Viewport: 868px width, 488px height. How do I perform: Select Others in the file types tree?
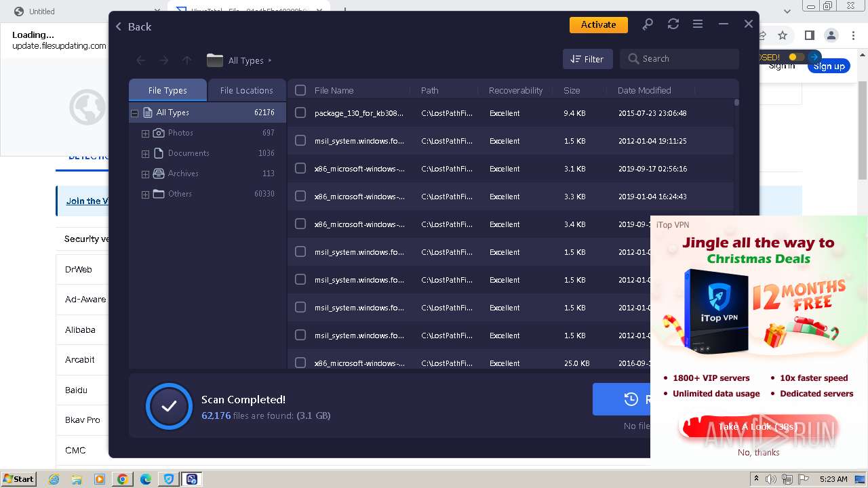coord(180,194)
